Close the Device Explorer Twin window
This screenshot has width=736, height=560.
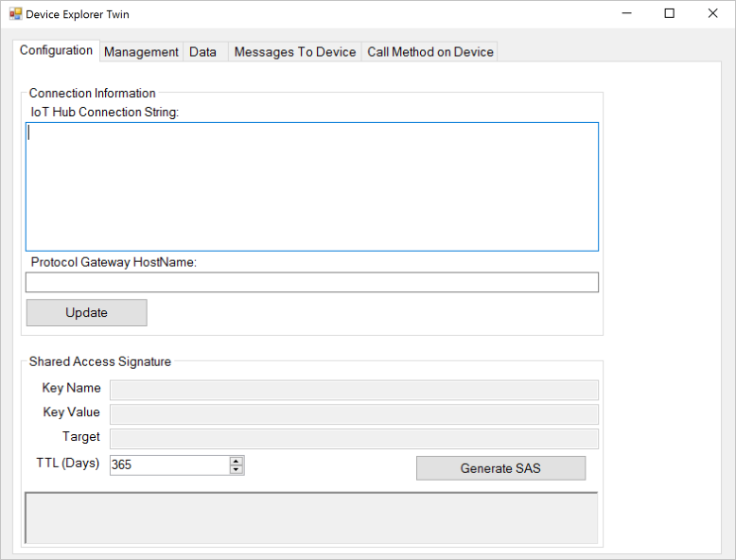coord(712,13)
